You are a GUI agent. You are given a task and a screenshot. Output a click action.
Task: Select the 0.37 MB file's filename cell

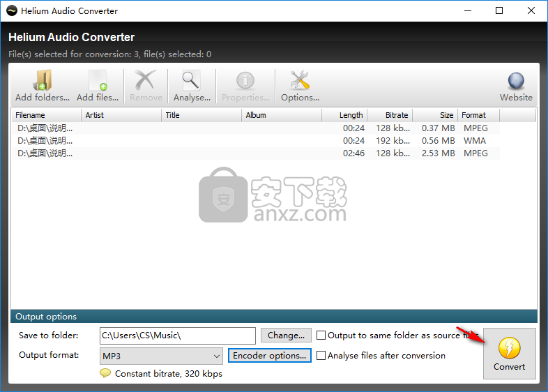click(x=45, y=128)
